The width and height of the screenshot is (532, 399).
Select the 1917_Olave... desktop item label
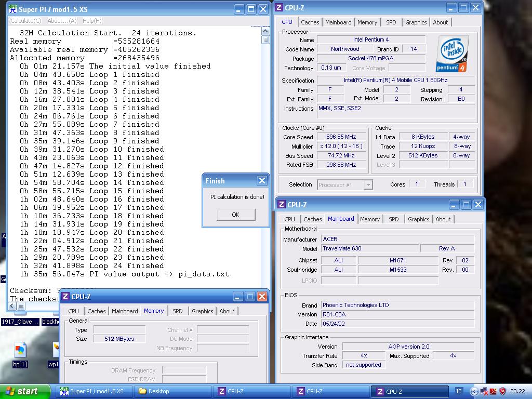tap(20, 322)
